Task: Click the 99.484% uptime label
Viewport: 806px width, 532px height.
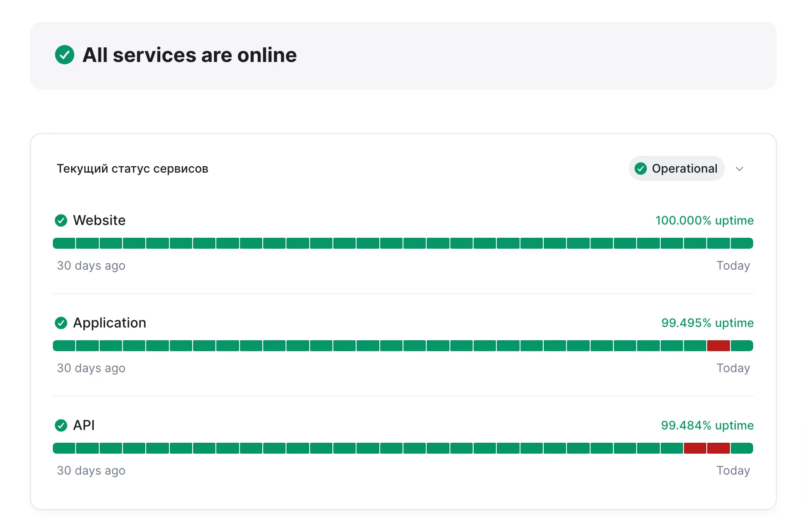Action: (707, 425)
